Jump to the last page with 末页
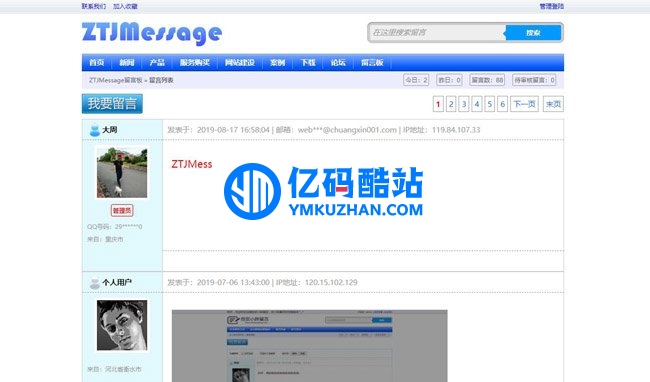 [x=553, y=104]
